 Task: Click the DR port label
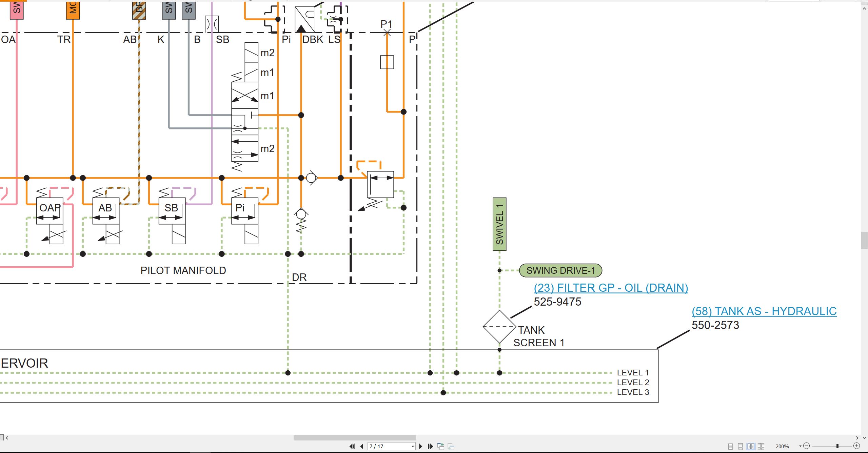point(299,277)
